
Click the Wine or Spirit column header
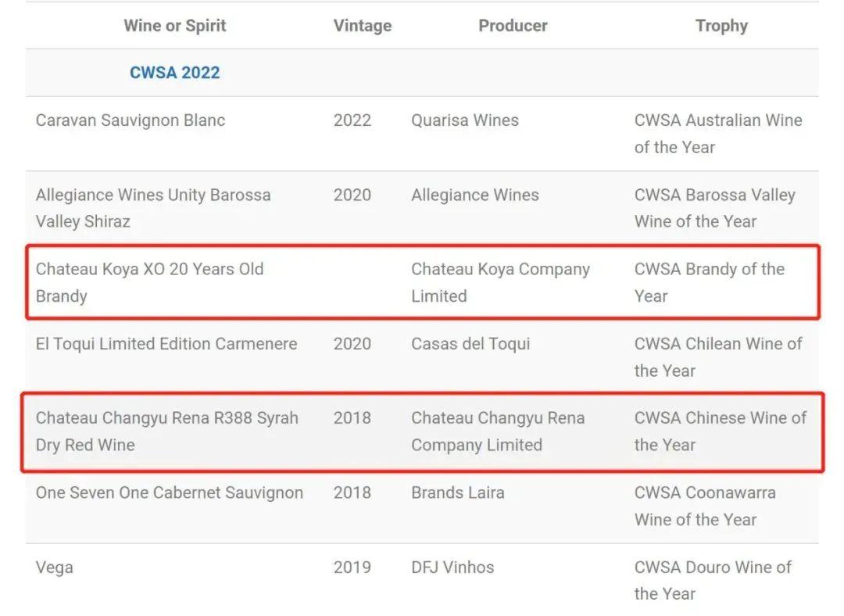[x=174, y=26]
